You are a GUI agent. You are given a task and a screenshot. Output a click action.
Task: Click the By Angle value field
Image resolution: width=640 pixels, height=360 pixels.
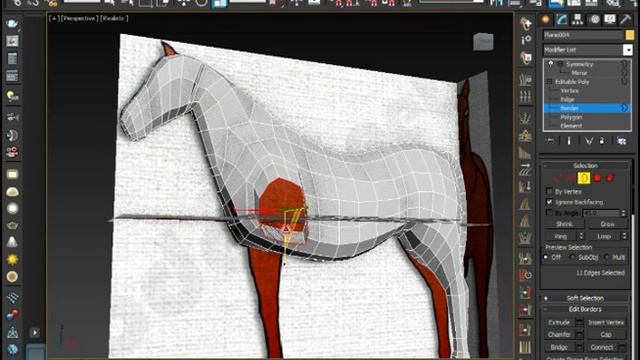coord(601,213)
